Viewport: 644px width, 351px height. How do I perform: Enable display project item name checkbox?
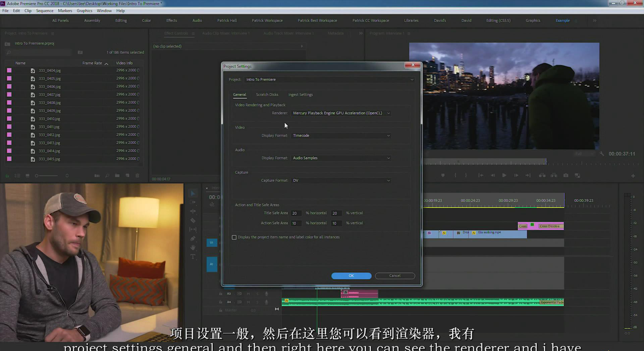click(234, 237)
